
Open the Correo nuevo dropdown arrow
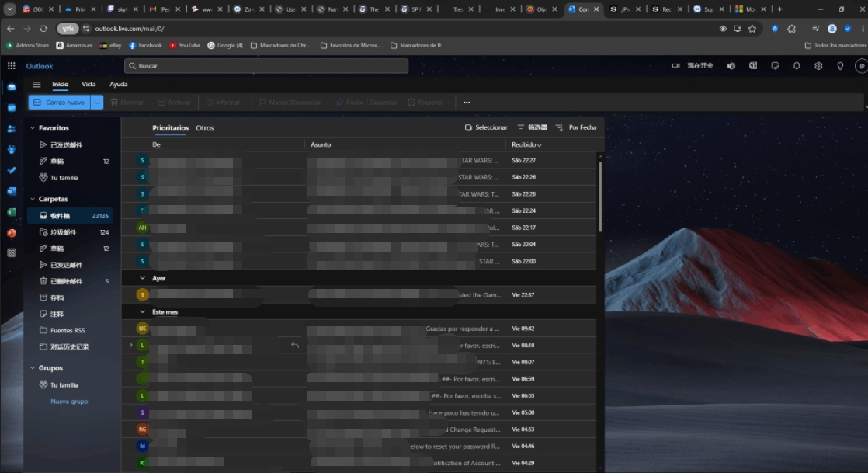[x=97, y=102]
